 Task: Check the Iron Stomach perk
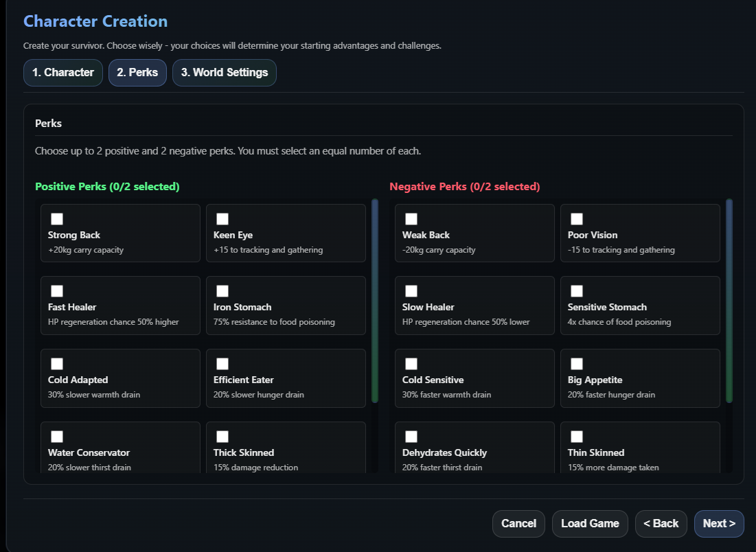tap(222, 291)
